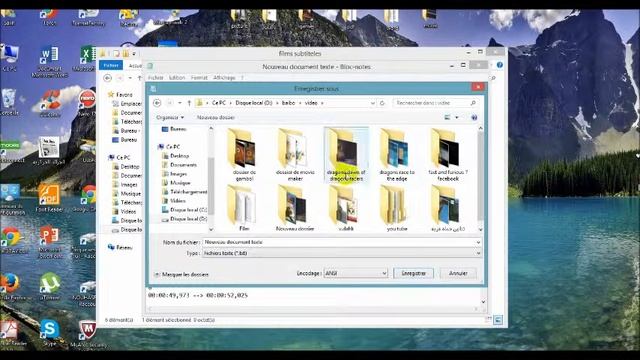Image resolution: width=640 pixels, height=360 pixels.
Task: Click the help icon in Explorer window
Action: 500,65
